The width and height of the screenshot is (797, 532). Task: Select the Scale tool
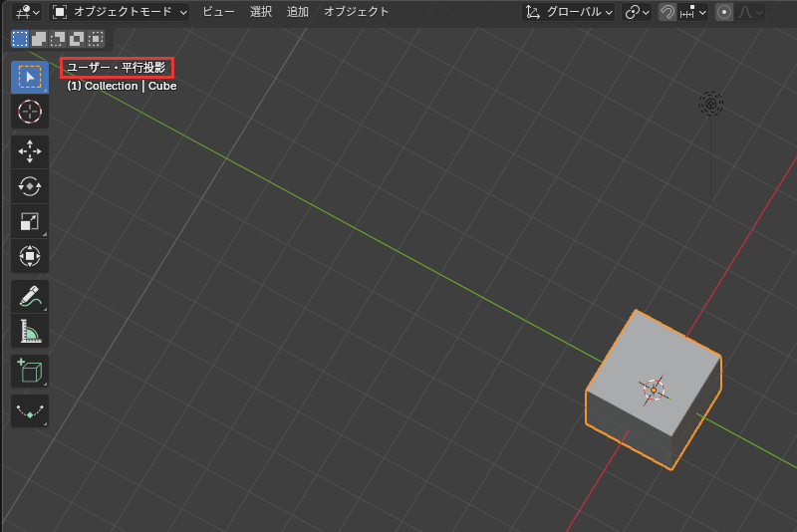(x=30, y=221)
